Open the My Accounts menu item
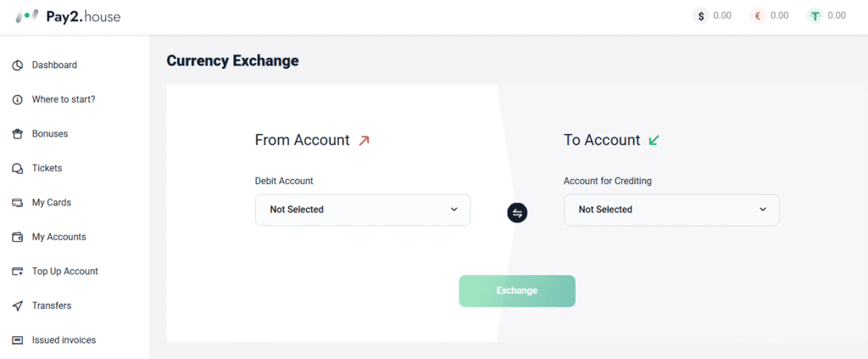This screenshot has height=359, width=868. coord(59,237)
